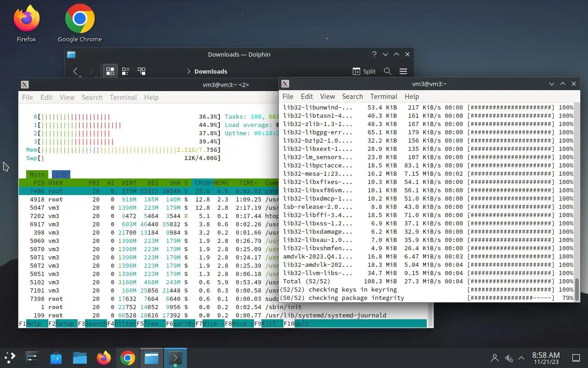Click htop F5 Tree button
The image size is (588, 368).
pyautogui.click(x=151, y=323)
